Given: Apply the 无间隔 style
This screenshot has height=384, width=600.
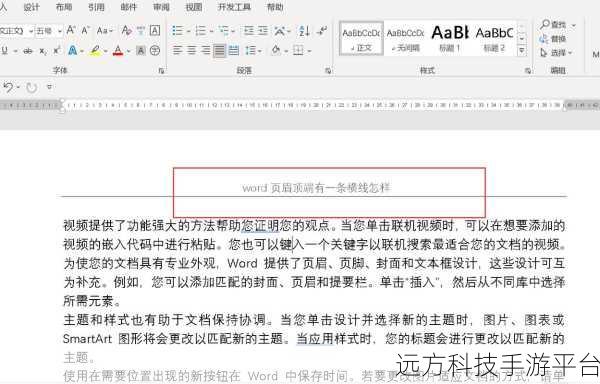Looking at the screenshot, I should [405, 39].
